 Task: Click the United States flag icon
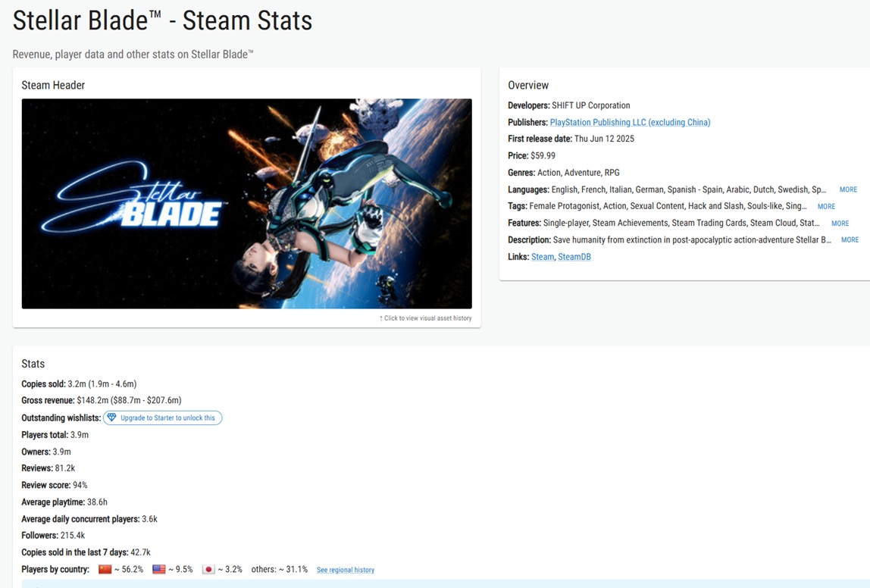[x=159, y=569]
